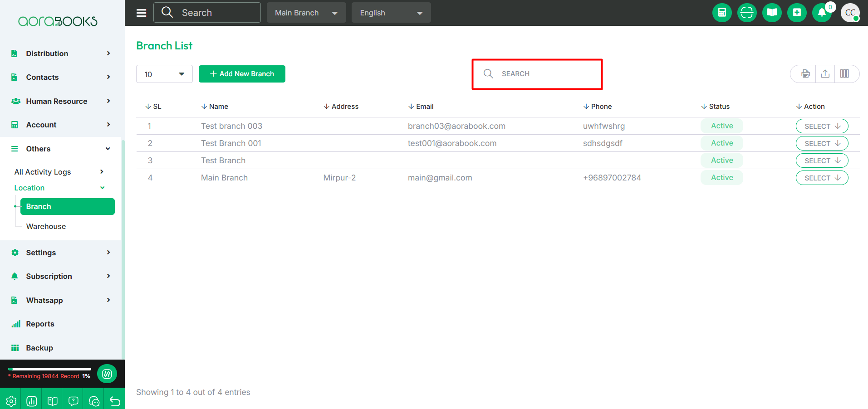Click the Distribution document icon in sidebar
Viewport: 868px width, 409px height.
click(15, 54)
